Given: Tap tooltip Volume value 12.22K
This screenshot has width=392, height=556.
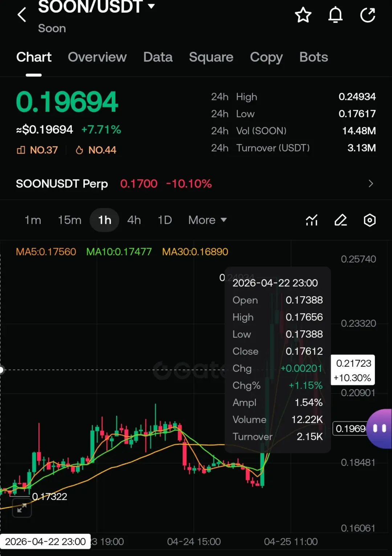Looking at the screenshot, I should pos(307,419).
